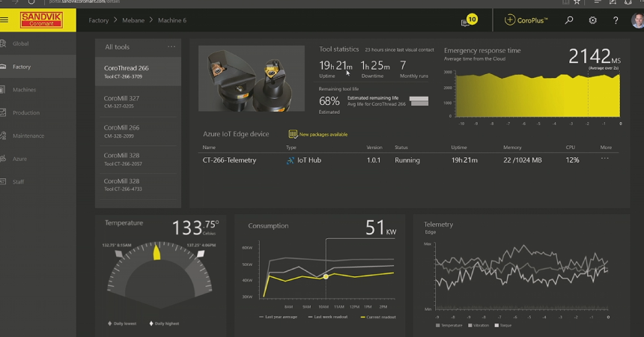Click the Maintenance sidebar icon
644x337 pixels.
(x=2, y=136)
